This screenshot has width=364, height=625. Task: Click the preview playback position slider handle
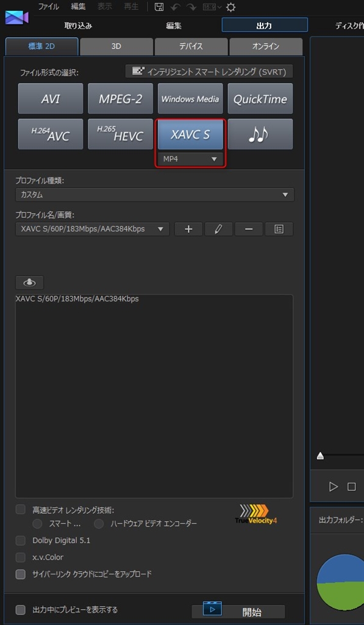tap(320, 456)
